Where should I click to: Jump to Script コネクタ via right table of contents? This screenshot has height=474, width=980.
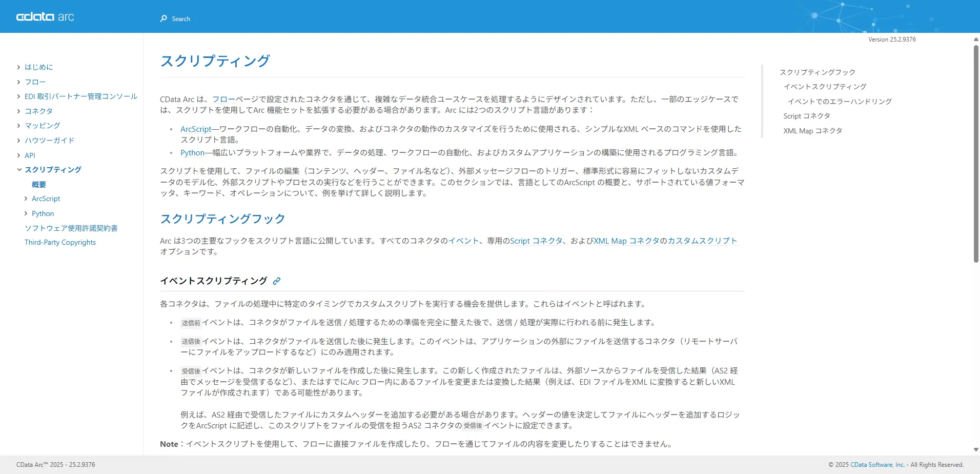click(x=806, y=115)
